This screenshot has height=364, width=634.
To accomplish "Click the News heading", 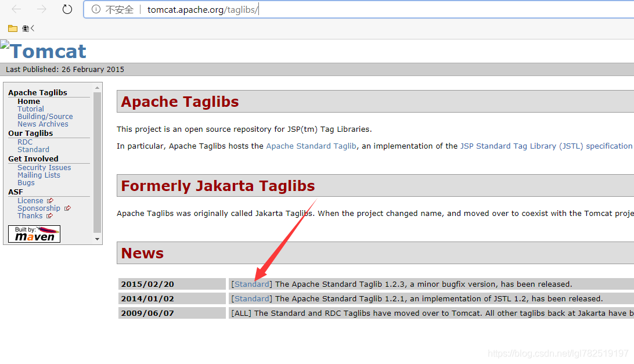I will pyautogui.click(x=142, y=253).
